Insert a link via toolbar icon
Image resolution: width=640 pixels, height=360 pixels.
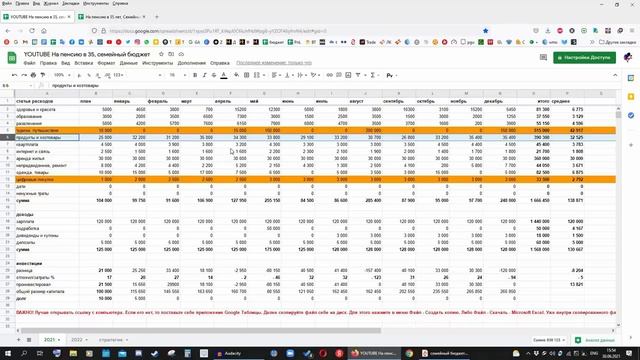coord(329,75)
